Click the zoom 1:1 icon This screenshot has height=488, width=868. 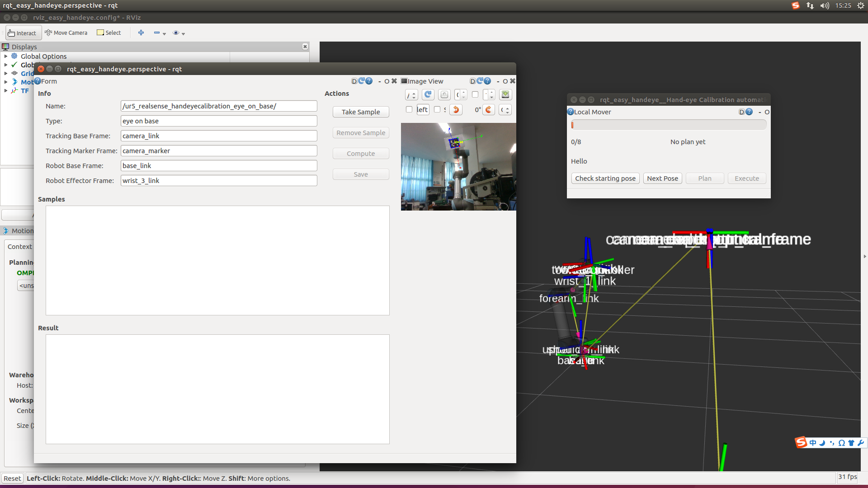[444, 95]
